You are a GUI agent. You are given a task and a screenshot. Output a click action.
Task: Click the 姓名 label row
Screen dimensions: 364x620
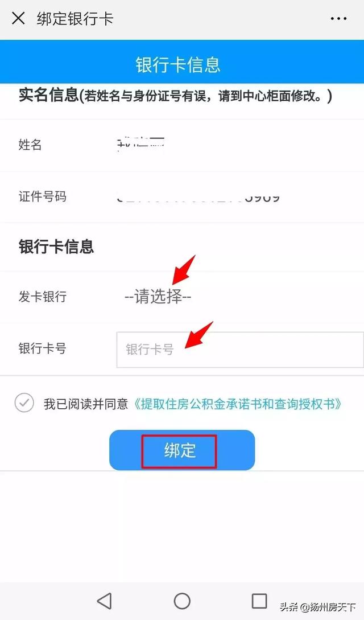point(182,145)
